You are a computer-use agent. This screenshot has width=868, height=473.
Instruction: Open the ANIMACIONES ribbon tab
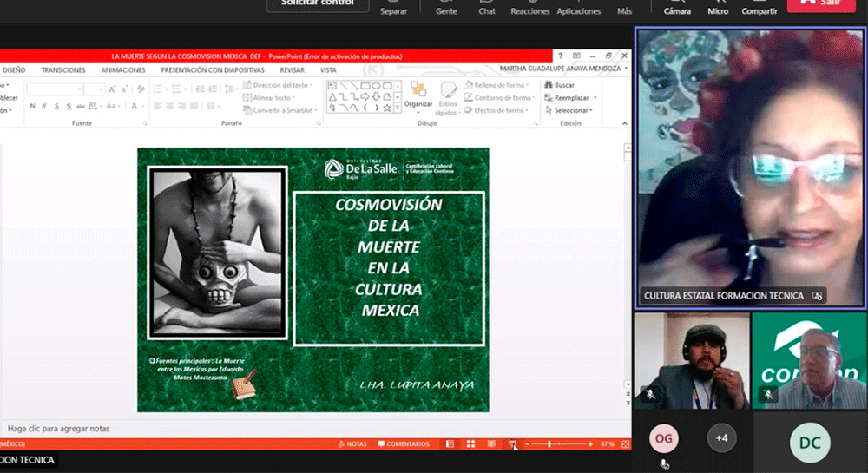coord(123,70)
